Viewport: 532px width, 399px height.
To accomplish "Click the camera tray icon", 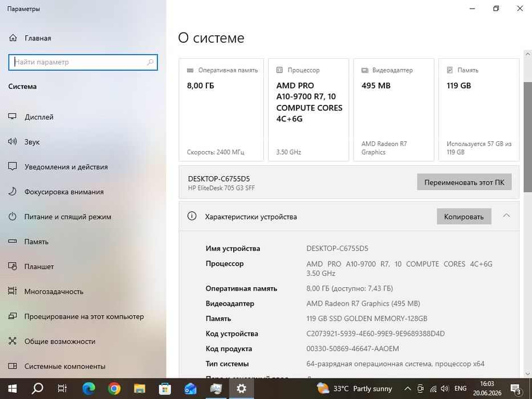I will pos(421,389).
